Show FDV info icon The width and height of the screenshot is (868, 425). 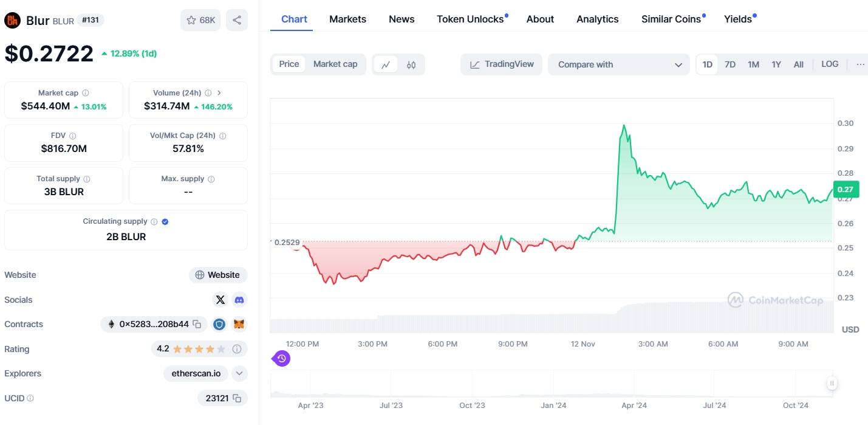coord(73,136)
